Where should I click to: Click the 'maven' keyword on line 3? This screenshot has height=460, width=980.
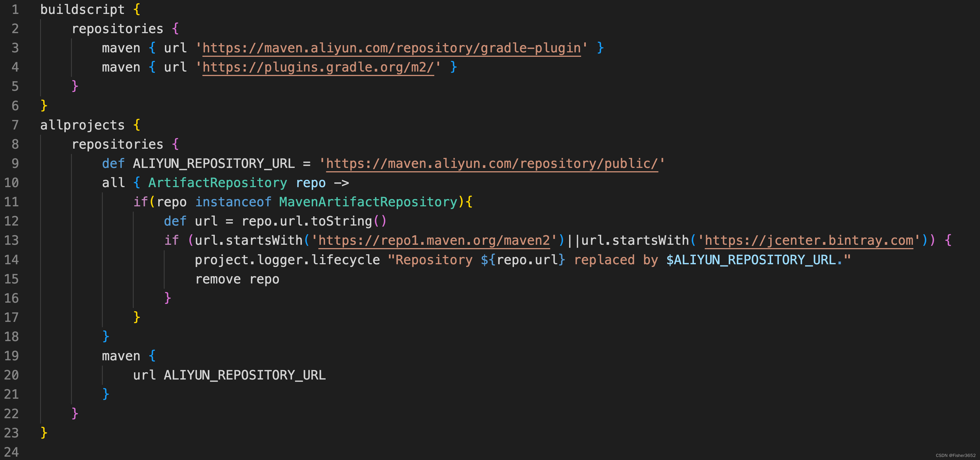(121, 48)
